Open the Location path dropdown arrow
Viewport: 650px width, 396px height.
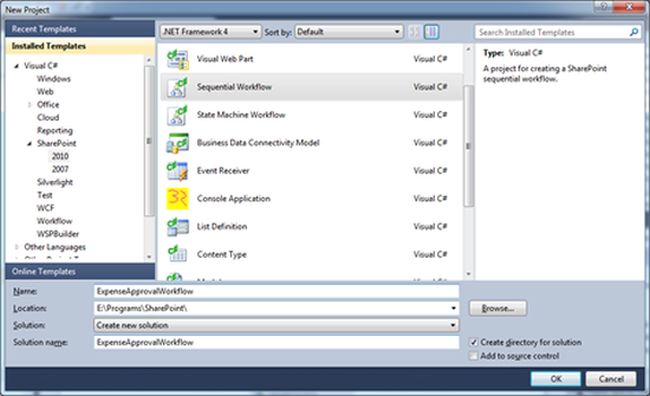pyautogui.click(x=453, y=309)
